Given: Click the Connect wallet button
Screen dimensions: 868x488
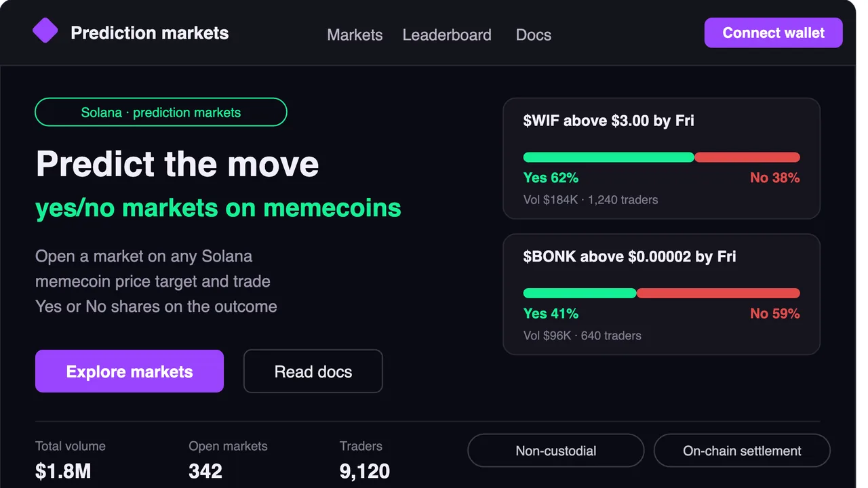Looking at the screenshot, I should click(x=774, y=33).
